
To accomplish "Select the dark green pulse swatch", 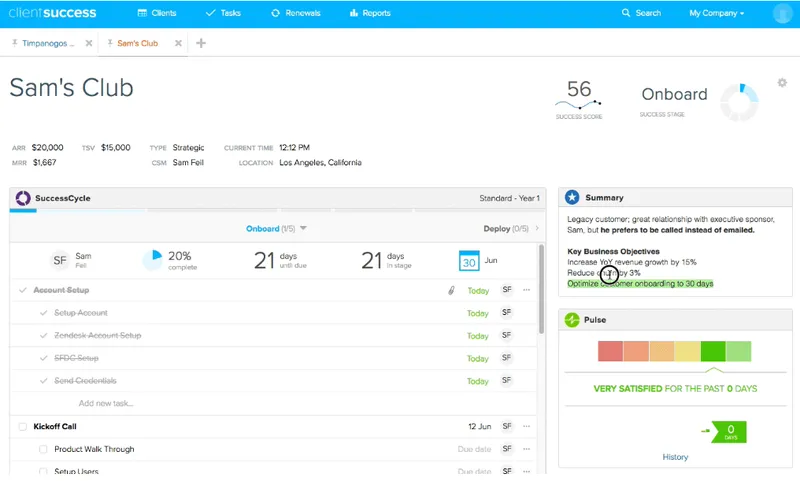I will click(713, 351).
